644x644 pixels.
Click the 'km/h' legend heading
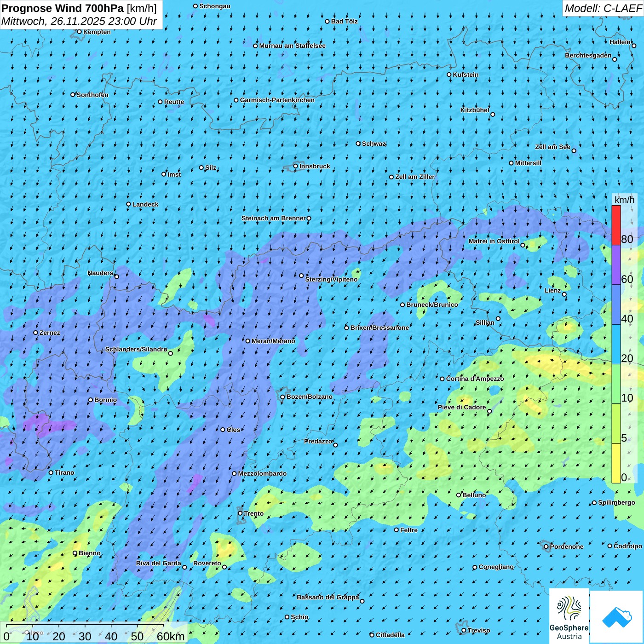624,200
